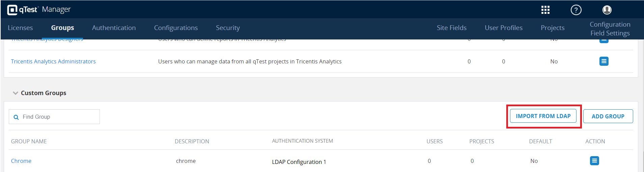
Task: Click the help question mark icon
Action: click(x=576, y=10)
